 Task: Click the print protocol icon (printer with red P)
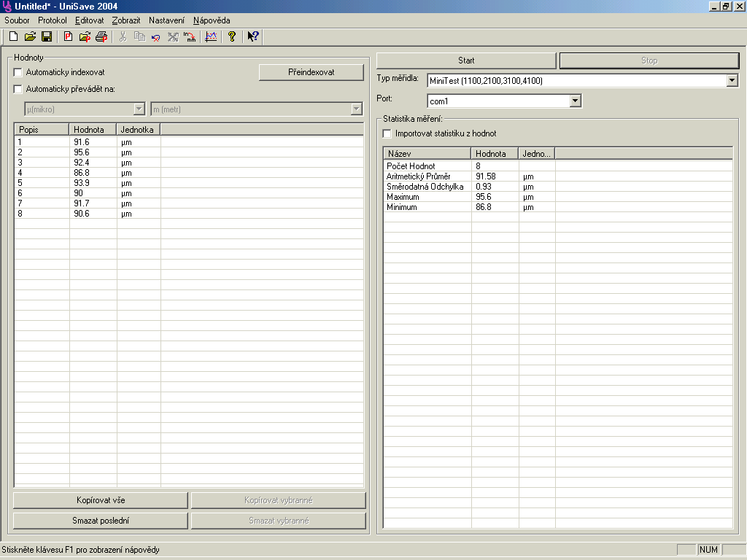101,36
